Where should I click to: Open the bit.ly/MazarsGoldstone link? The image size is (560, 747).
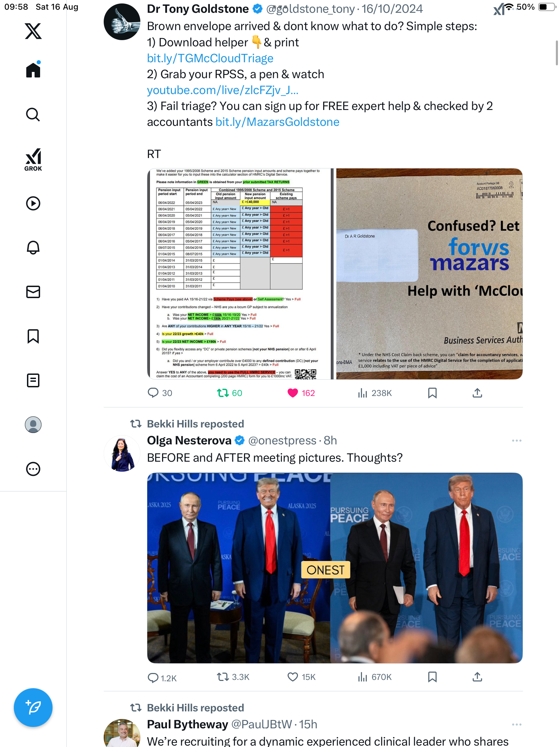277,122
